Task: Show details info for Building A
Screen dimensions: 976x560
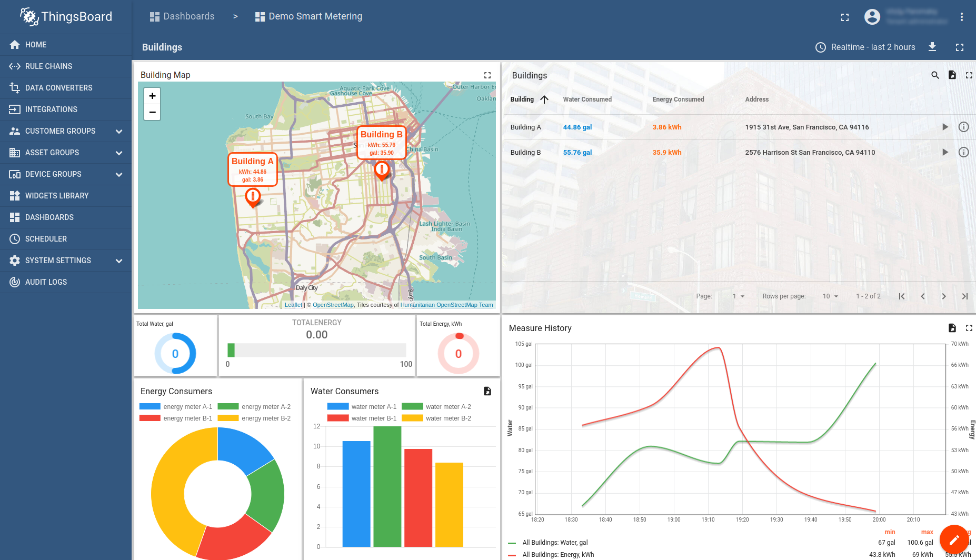Action: coord(963,127)
